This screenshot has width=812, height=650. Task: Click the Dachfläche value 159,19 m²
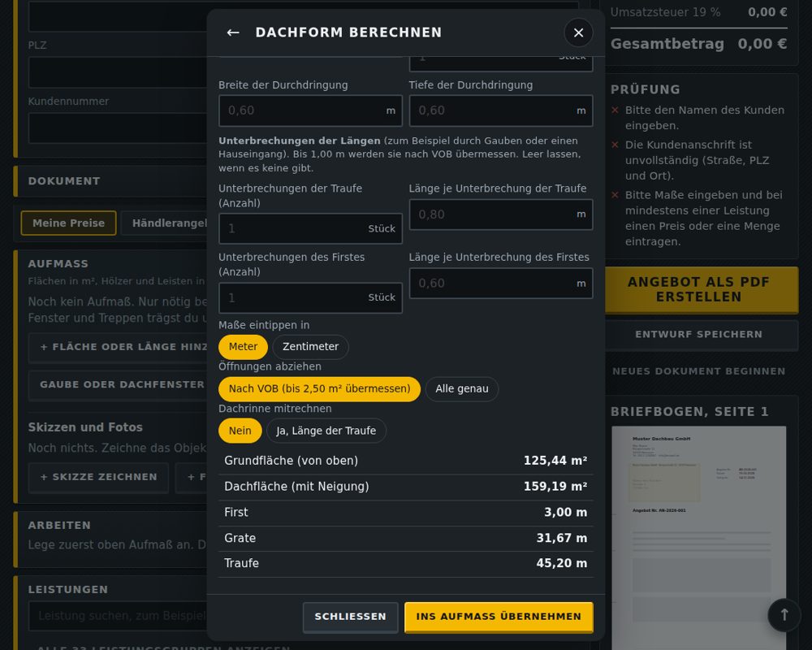click(x=555, y=487)
